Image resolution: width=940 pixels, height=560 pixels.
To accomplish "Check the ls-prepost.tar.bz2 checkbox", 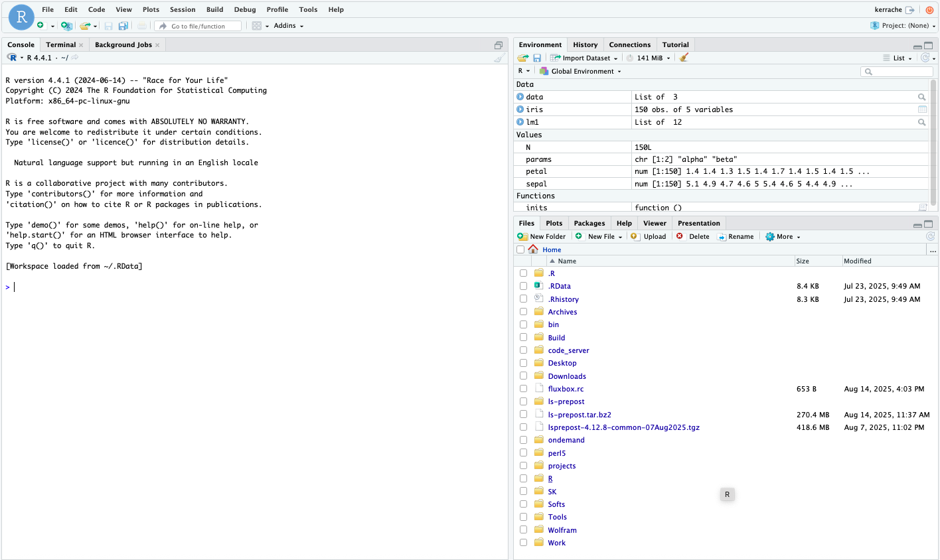I will (x=523, y=415).
